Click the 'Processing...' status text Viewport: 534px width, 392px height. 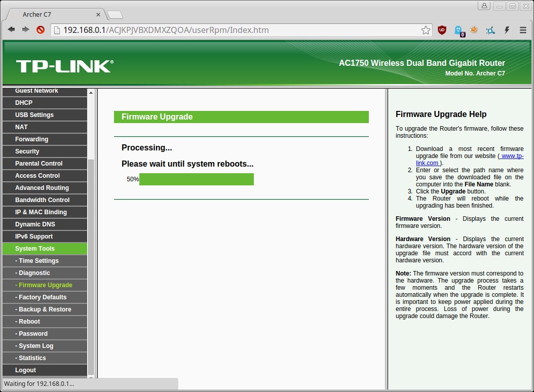pyautogui.click(x=147, y=147)
